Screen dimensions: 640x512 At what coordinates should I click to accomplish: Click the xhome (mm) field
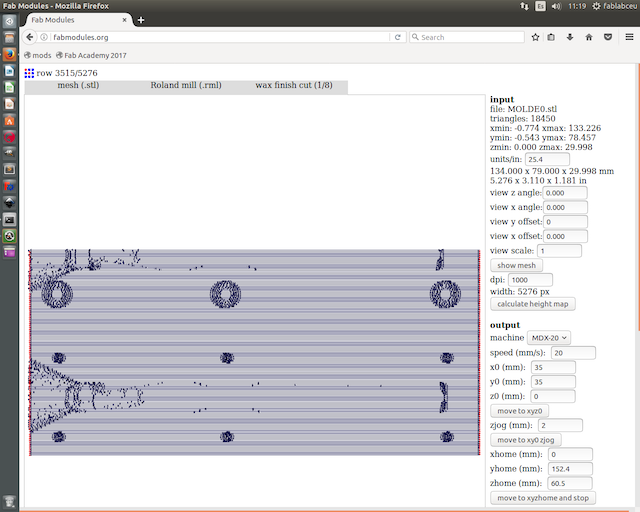[x=570, y=454]
